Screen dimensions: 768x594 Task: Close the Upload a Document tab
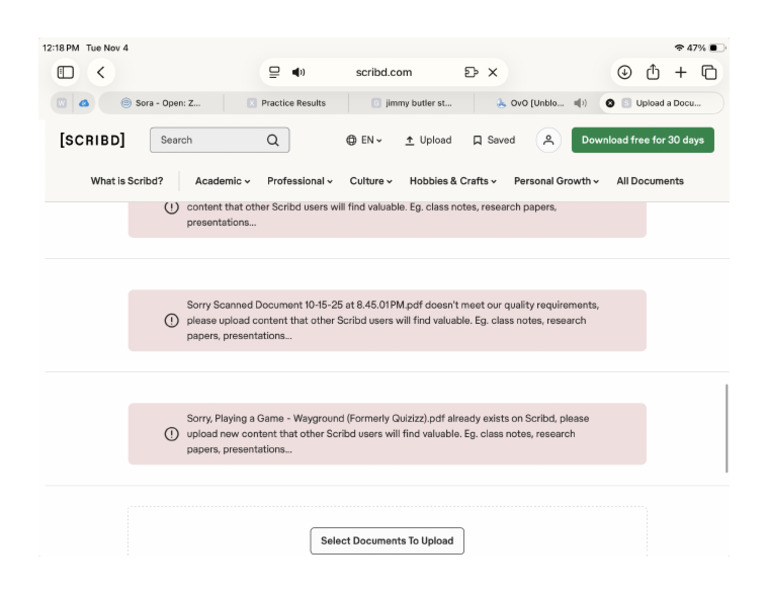click(x=610, y=103)
